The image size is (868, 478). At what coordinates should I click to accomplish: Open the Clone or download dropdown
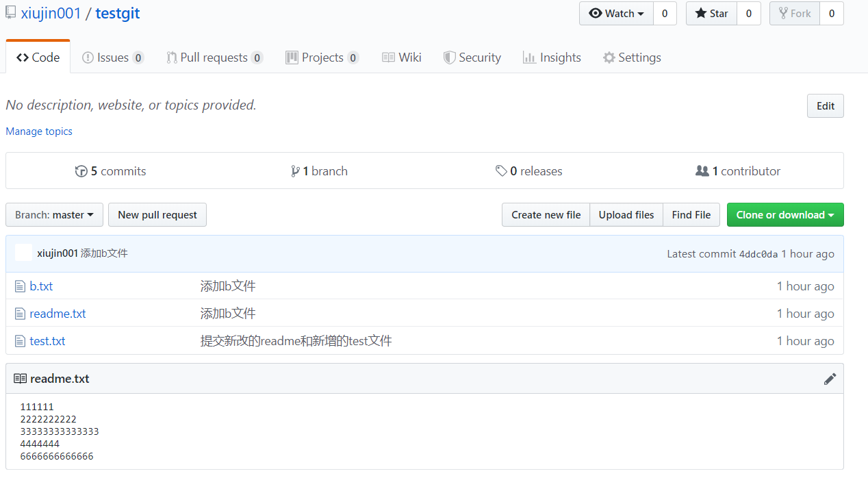785,215
